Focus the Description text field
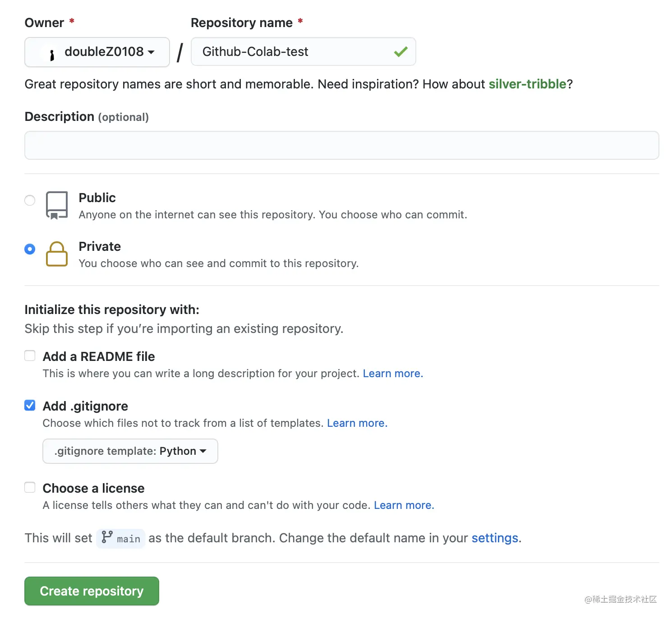This screenshot has width=672, height=619. tap(341, 145)
